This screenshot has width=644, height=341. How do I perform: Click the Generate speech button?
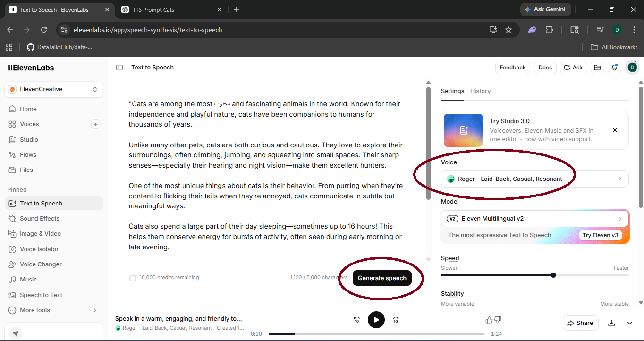382,278
